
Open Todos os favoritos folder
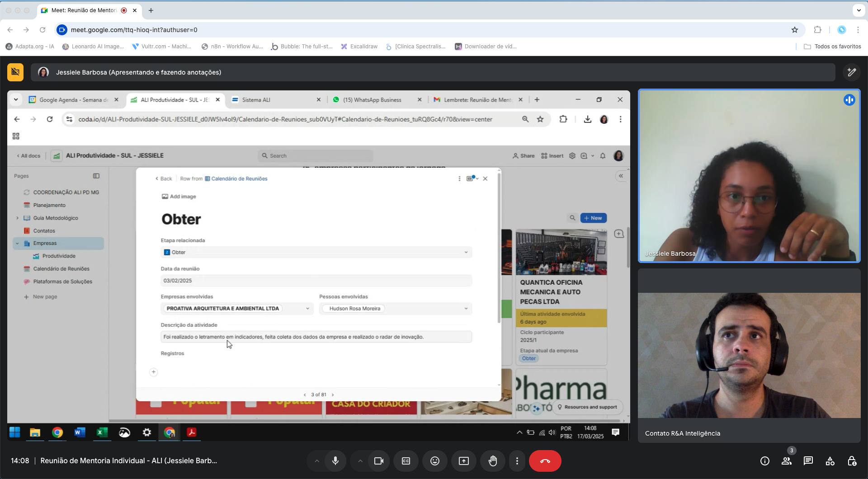tap(832, 47)
